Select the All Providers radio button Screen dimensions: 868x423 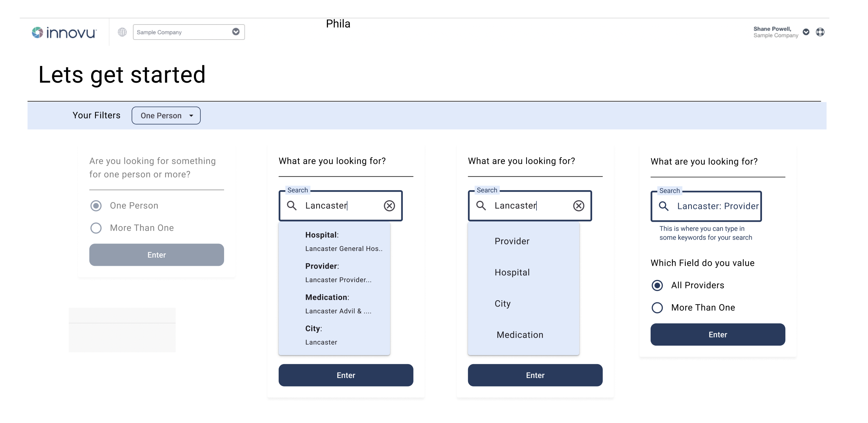[x=657, y=285]
